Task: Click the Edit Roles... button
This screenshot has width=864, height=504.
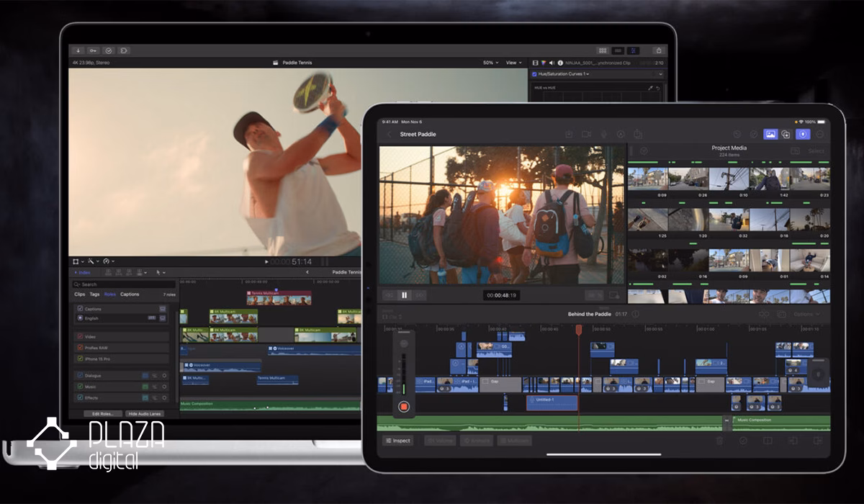Action: [x=102, y=414]
